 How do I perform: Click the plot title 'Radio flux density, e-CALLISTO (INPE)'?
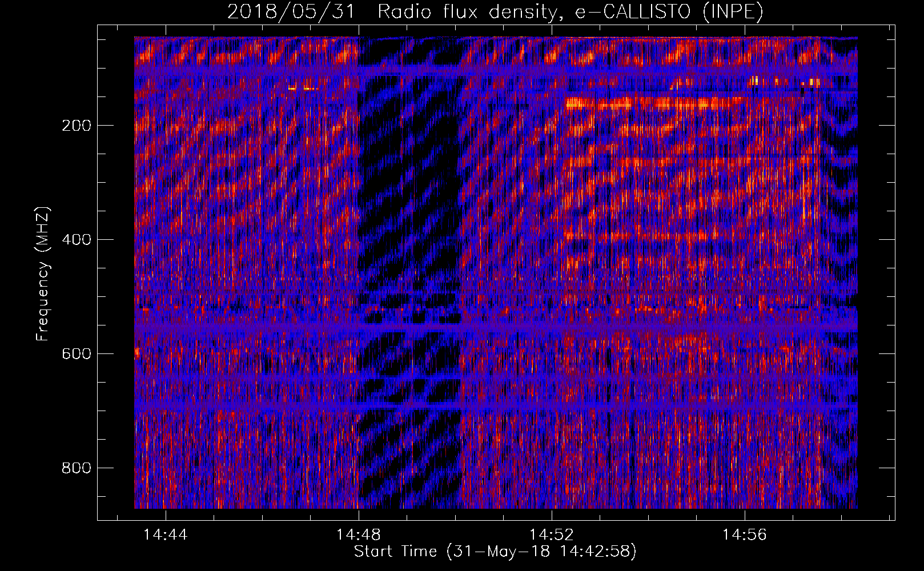click(571, 12)
